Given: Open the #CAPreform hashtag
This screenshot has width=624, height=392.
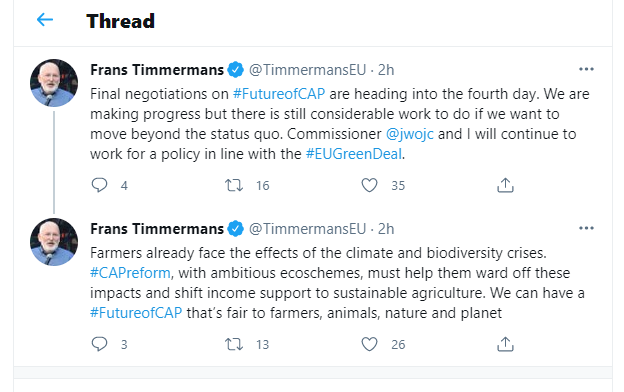Looking at the screenshot, I should (x=130, y=273).
